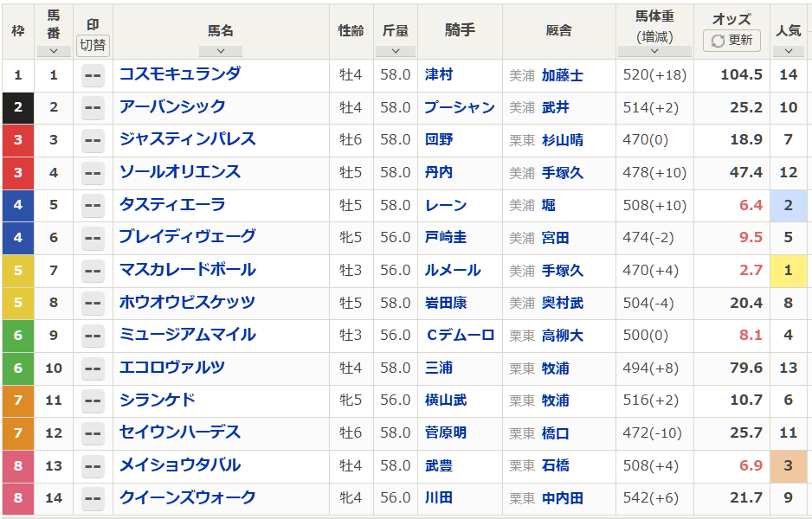Viewport: 812px width, 519px height.
Task: View jockey Cデムーロ profile
Action: pyautogui.click(x=459, y=336)
